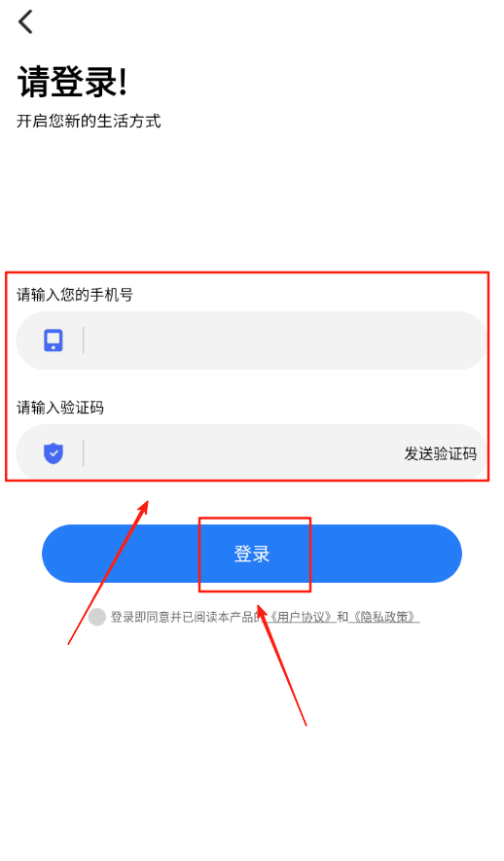Click the 和 text between policy links
Screen dimensions: 504x861
[342, 617]
